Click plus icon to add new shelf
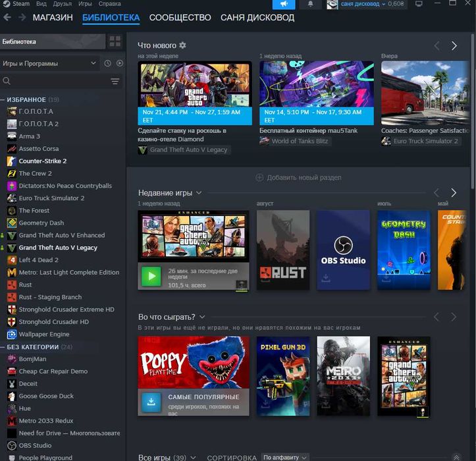The image size is (476, 461). click(259, 177)
